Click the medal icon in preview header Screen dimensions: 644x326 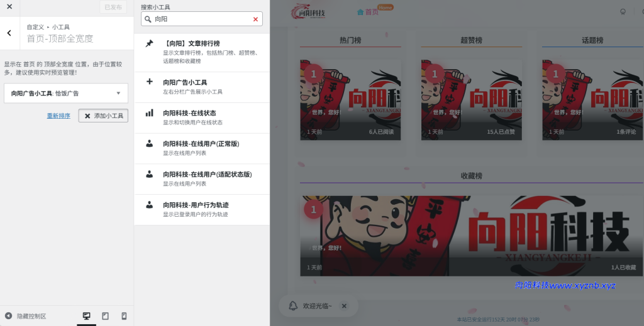(x=623, y=12)
